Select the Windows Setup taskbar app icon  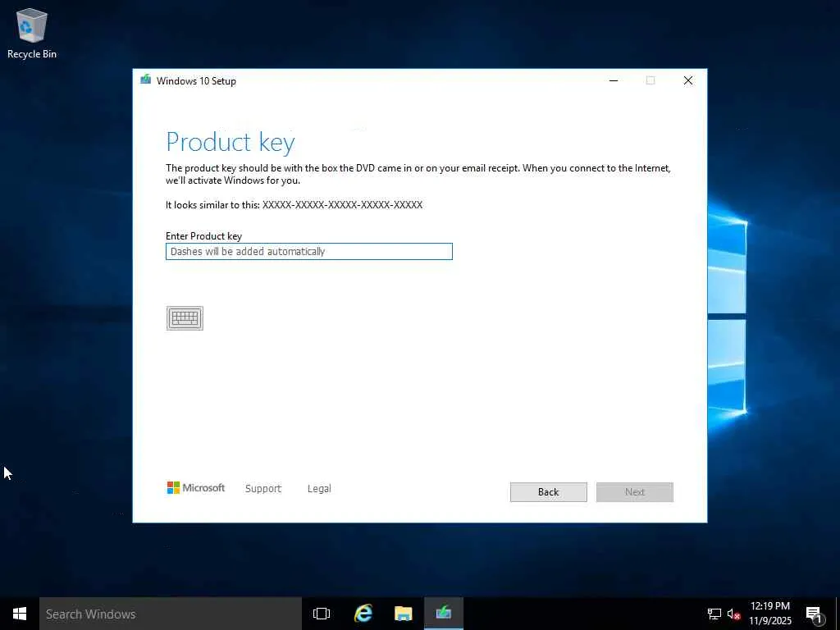pos(444,614)
